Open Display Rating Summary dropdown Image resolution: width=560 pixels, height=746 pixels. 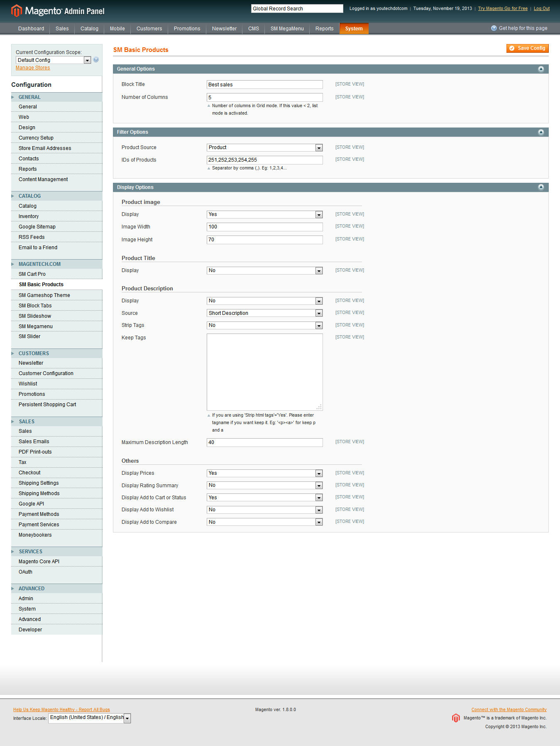coord(265,485)
